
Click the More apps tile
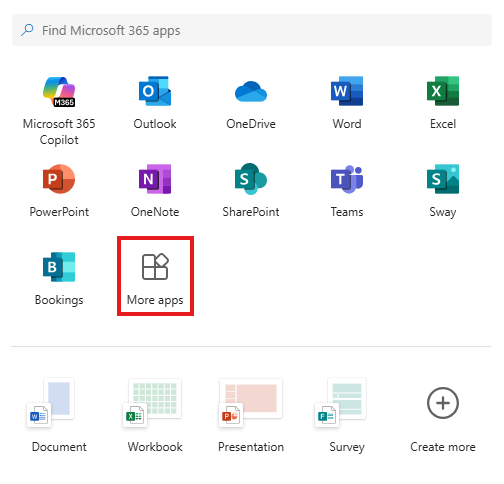[155, 276]
